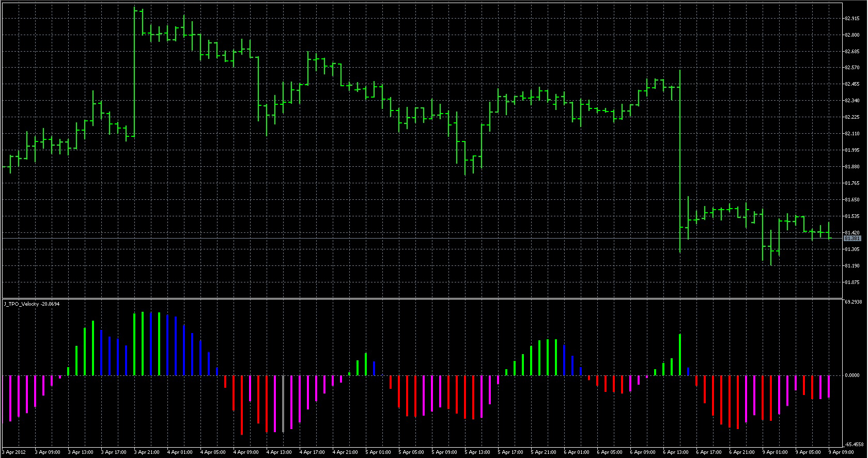Click the indicator zero level label 0.0000
868x458 pixels.
853,375
